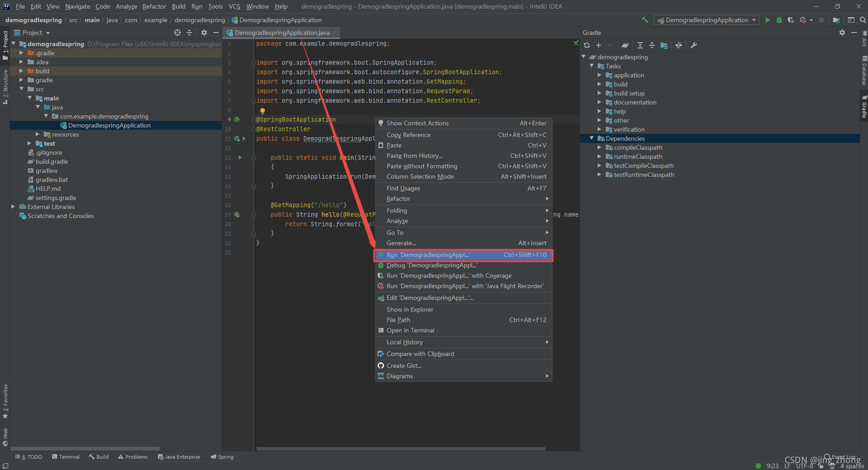
Task: Reload all Gradle projects icon
Action: click(x=587, y=45)
